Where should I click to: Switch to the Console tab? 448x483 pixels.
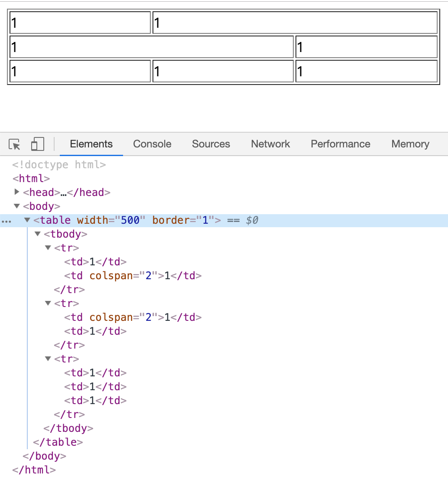(x=152, y=144)
